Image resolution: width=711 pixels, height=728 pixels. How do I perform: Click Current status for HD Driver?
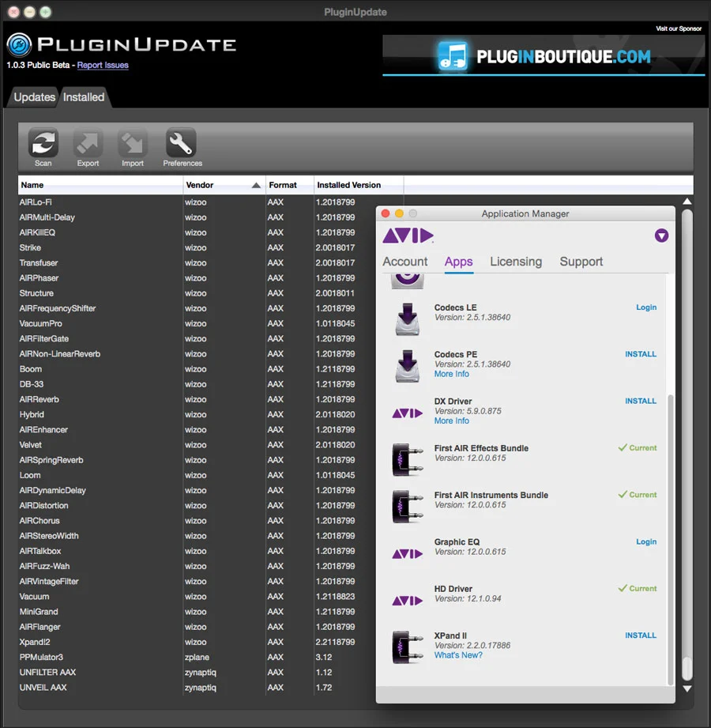[x=638, y=589]
